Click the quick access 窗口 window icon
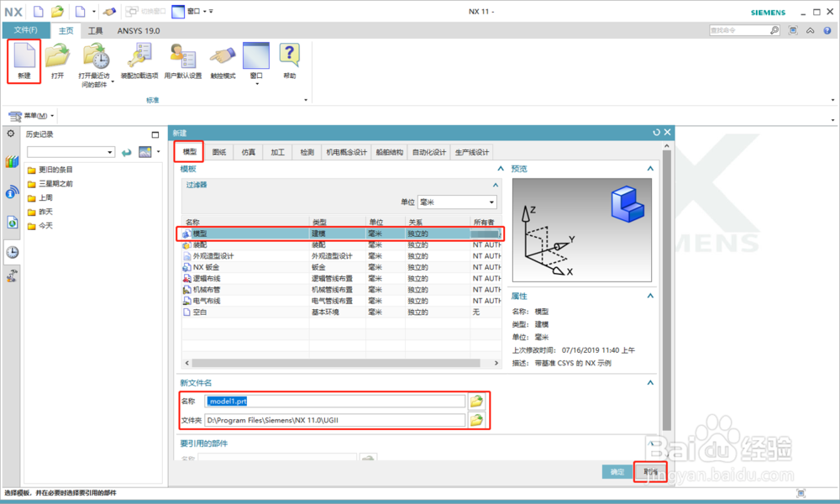 point(178,11)
